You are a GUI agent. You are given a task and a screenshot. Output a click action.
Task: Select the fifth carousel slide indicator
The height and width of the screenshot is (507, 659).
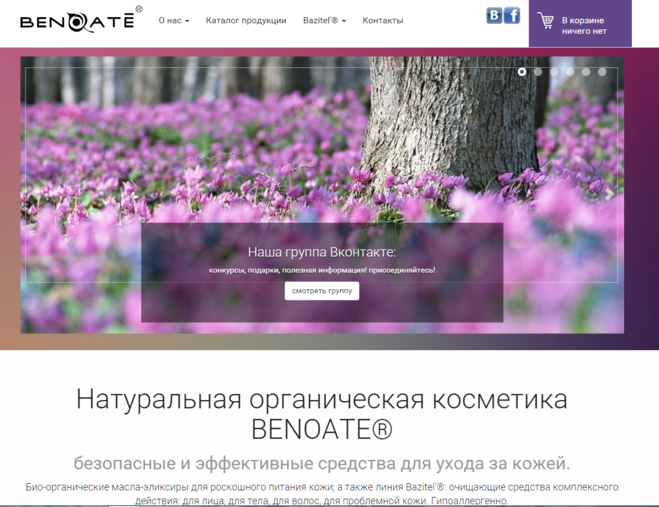(586, 72)
